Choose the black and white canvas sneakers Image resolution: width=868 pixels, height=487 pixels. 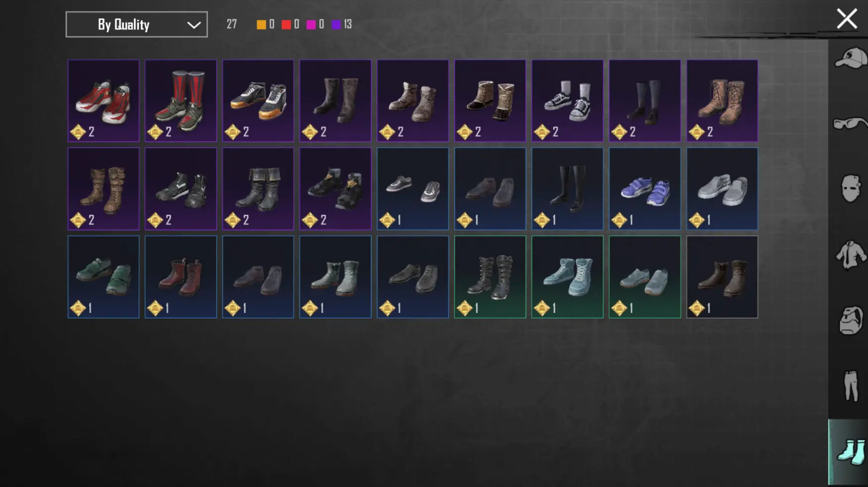tap(567, 101)
